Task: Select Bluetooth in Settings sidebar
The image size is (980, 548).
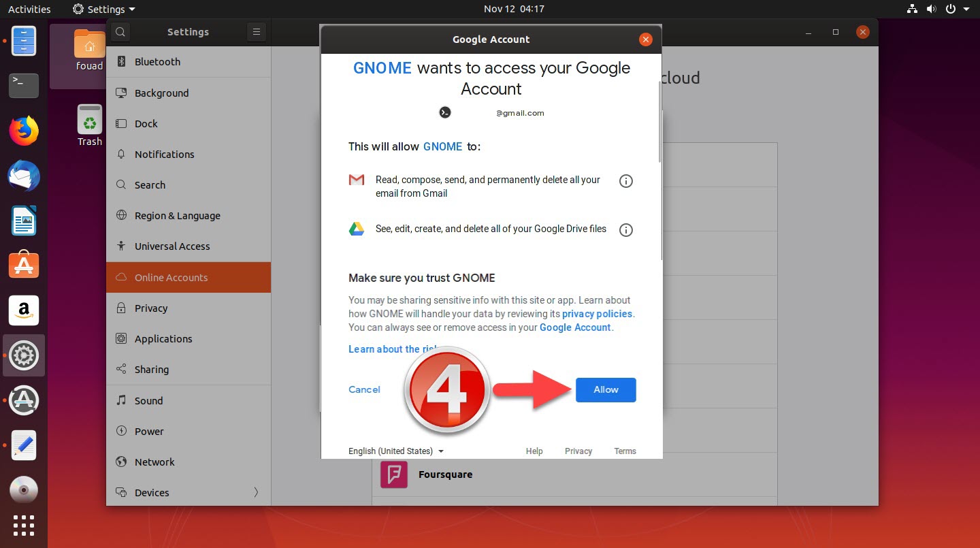Action: [189, 62]
